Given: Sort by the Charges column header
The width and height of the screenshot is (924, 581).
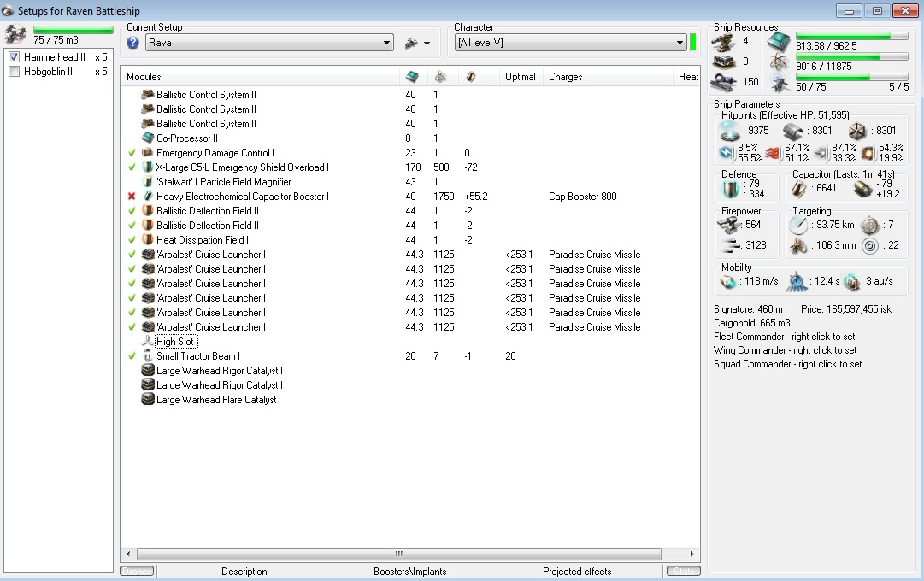Looking at the screenshot, I should (x=566, y=77).
